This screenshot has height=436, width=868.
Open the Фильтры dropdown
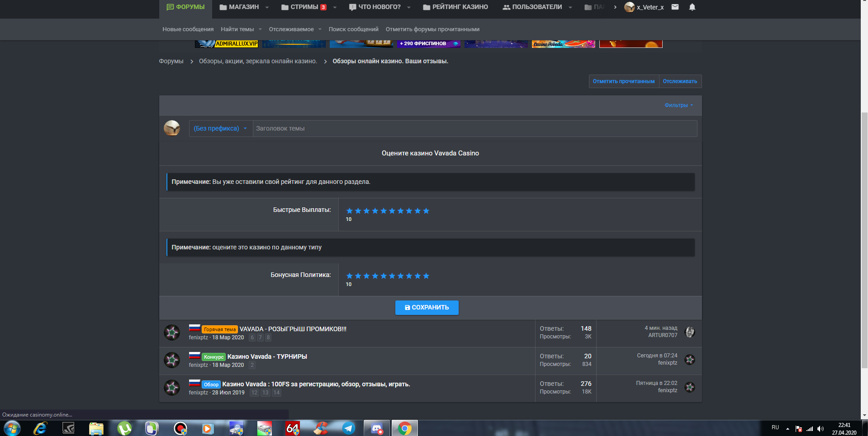click(x=678, y=105)
